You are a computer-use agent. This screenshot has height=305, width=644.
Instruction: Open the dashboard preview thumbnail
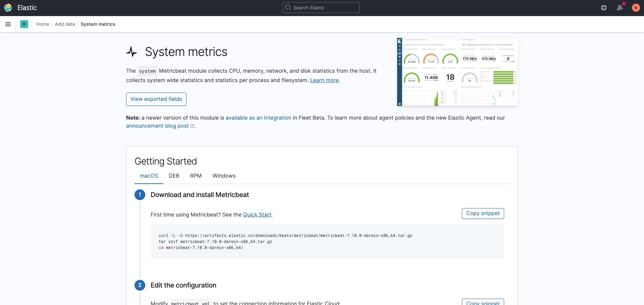click(458, 72)
